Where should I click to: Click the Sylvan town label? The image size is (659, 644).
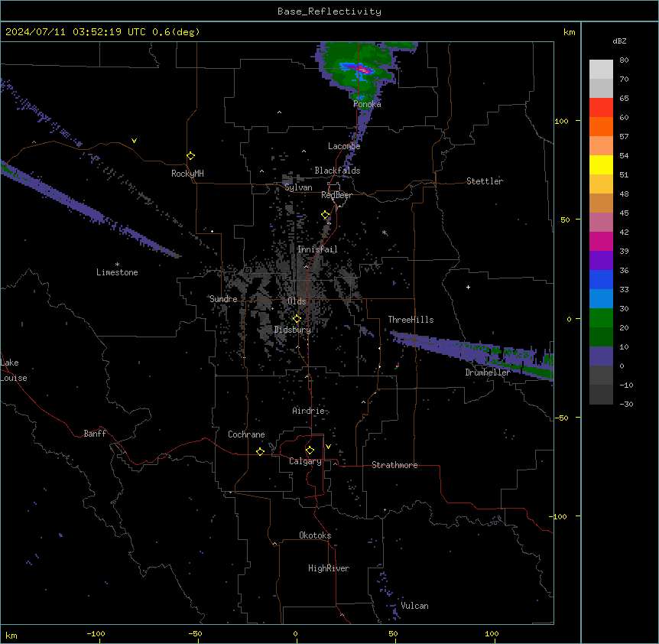(x=298, y=187)
